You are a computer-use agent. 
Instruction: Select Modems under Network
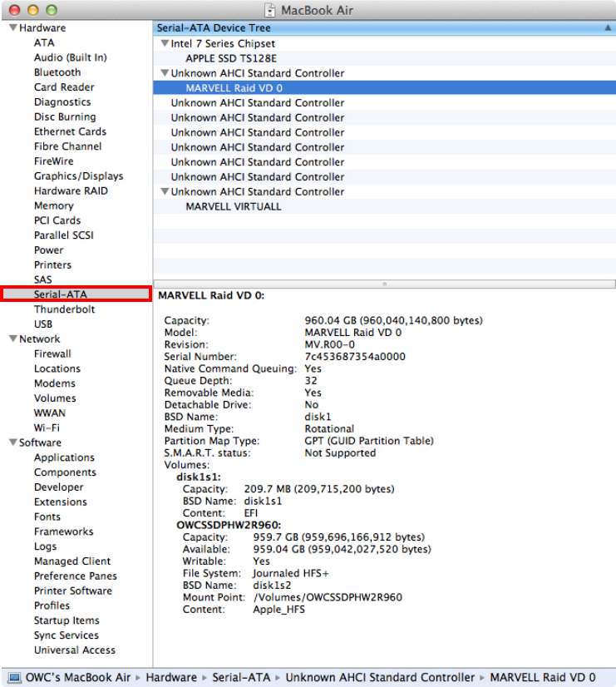(54, 383)
